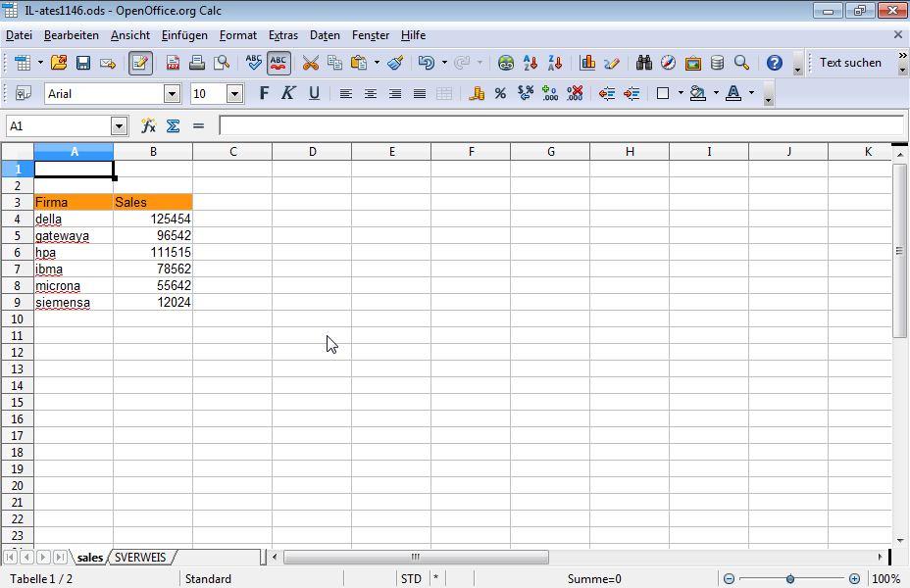Apply the background color fill

[x=698, y=93]
